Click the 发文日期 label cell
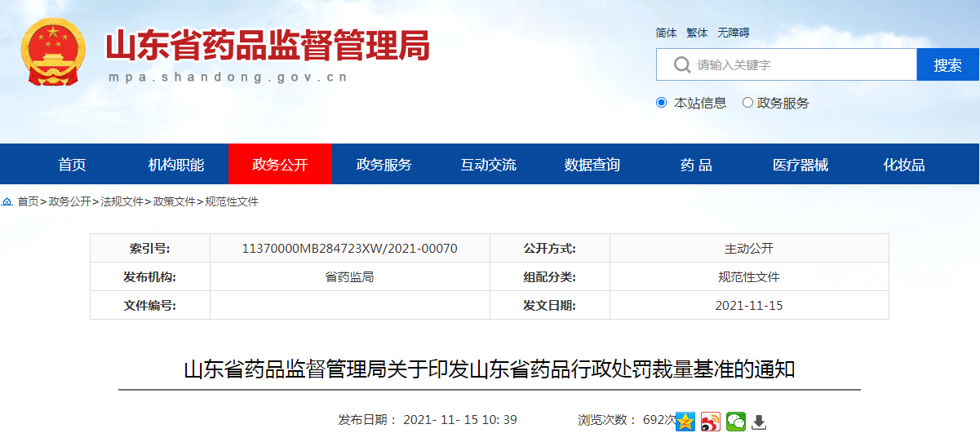The image size is (980, 433). coord(550,305)
